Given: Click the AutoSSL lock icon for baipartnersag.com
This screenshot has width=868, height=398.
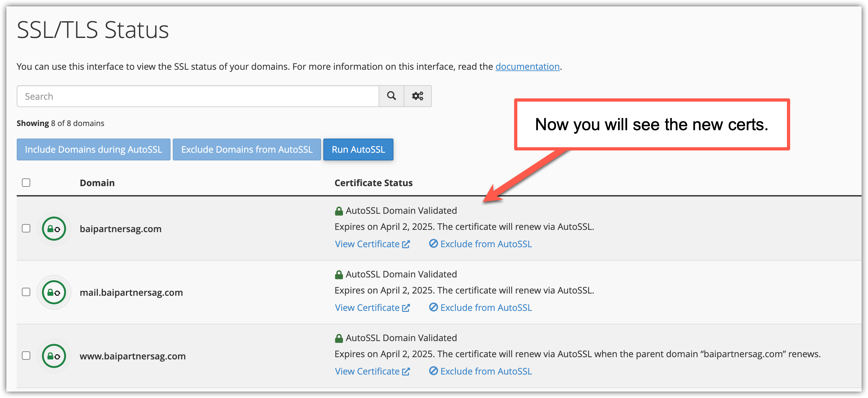Looking at the screenshot, I should (x=54, y=229).
